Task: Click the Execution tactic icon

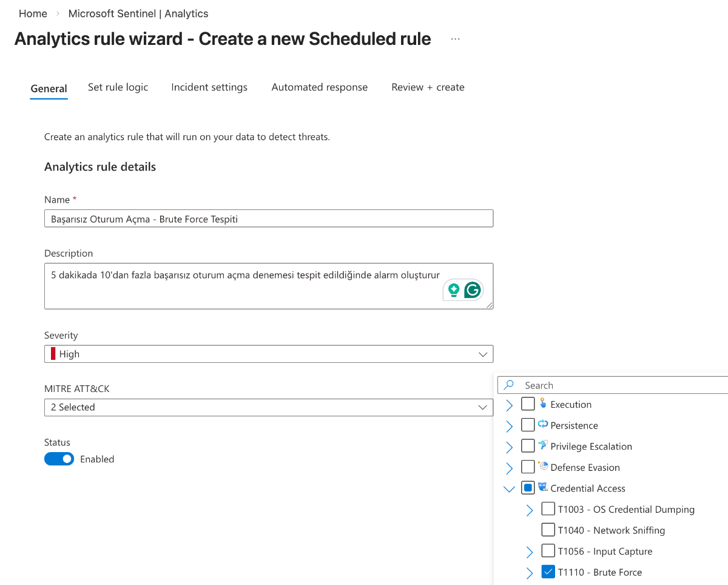Action: tap(543, 404)
